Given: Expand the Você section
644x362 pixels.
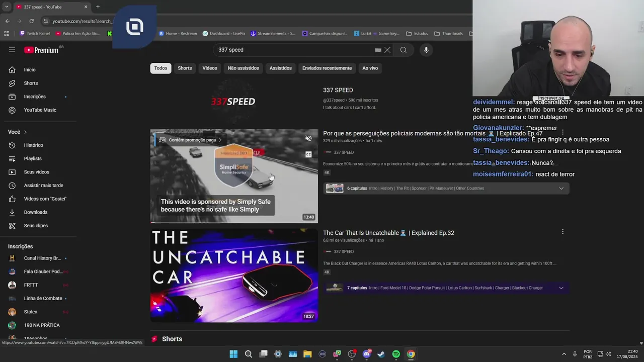Looking at the screenshot, I should click(x=18, y=132).
